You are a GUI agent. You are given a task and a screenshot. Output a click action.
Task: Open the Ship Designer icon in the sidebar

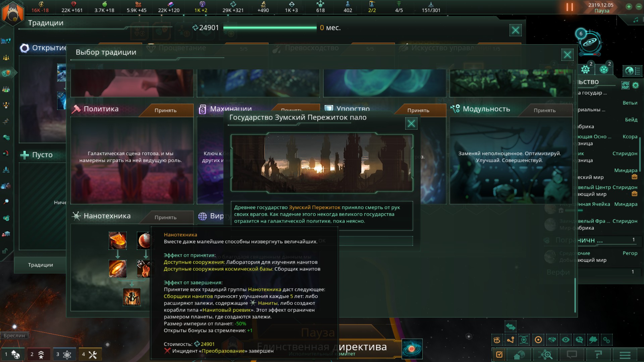point(6,186)
